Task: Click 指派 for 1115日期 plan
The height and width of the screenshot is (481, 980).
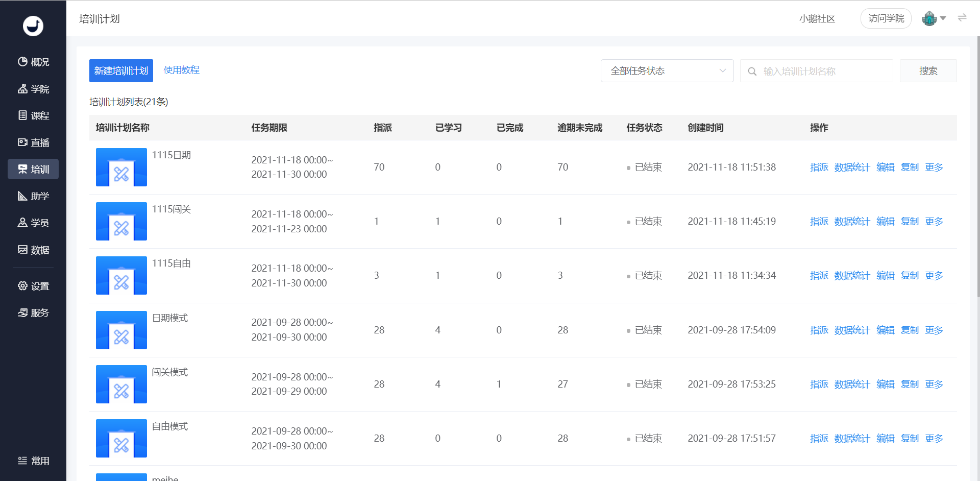Action: coord(819,167)
